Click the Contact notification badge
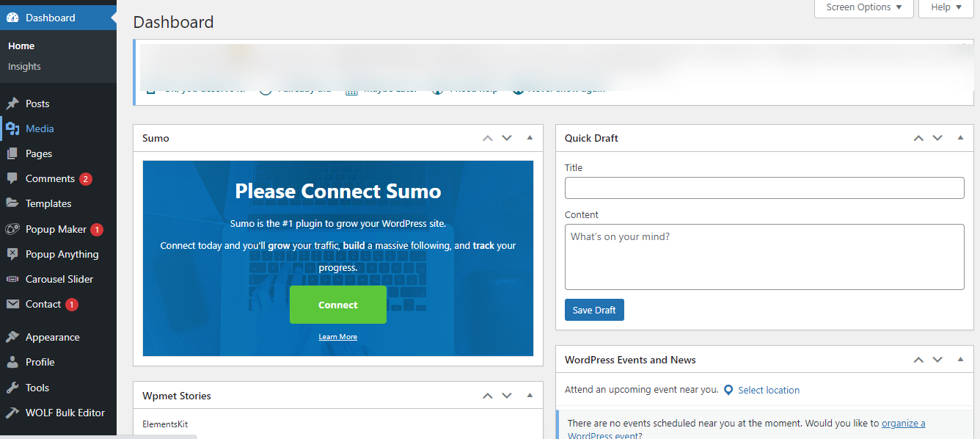This screenshot has width=980, height=439. coord(71,305)
